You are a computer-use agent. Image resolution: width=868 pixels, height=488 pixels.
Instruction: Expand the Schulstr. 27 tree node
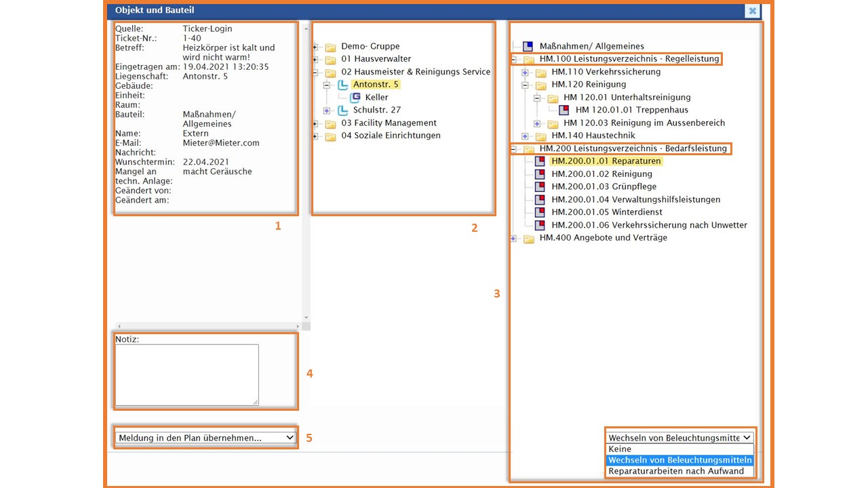coord(327,110)
